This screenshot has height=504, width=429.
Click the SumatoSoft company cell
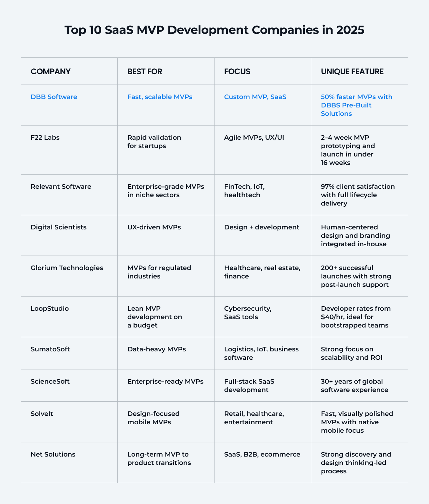[x=50, y=349]
